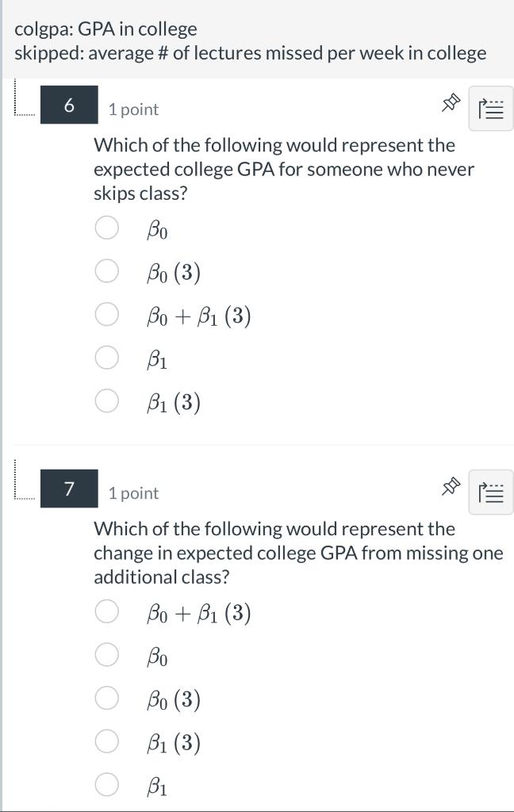The image size is (514, 812).
Task: Select answer β1 for question 6
Action: point(106,358)
